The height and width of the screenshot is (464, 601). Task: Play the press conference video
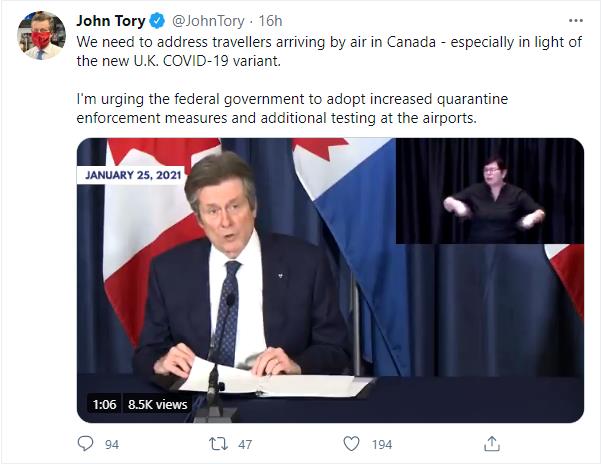(x=330, y=280)
